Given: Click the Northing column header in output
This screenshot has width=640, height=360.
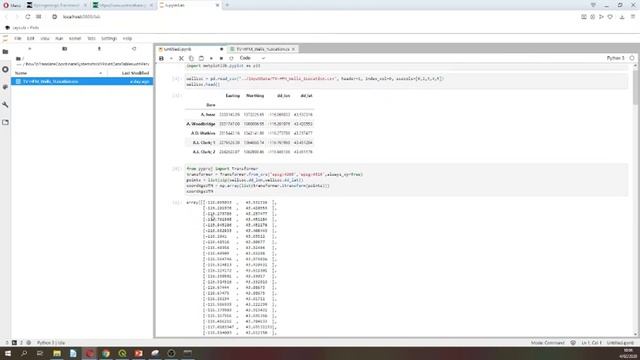Looking at the screenshot, I should [x=255, y=96].
